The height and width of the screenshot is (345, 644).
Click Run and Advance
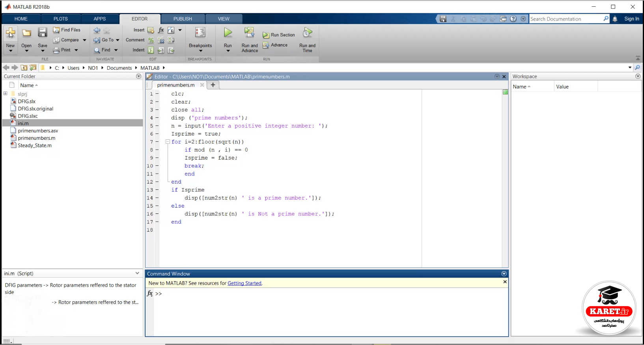(250, 39)
